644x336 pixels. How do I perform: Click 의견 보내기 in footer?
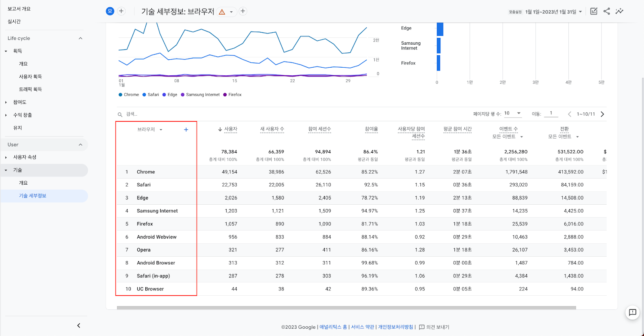click(434, 327)
